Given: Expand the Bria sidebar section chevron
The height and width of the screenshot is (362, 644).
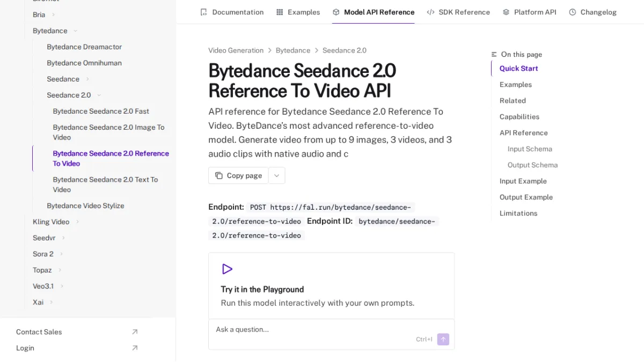Looking at the screenshot, I should pos(53,14).
